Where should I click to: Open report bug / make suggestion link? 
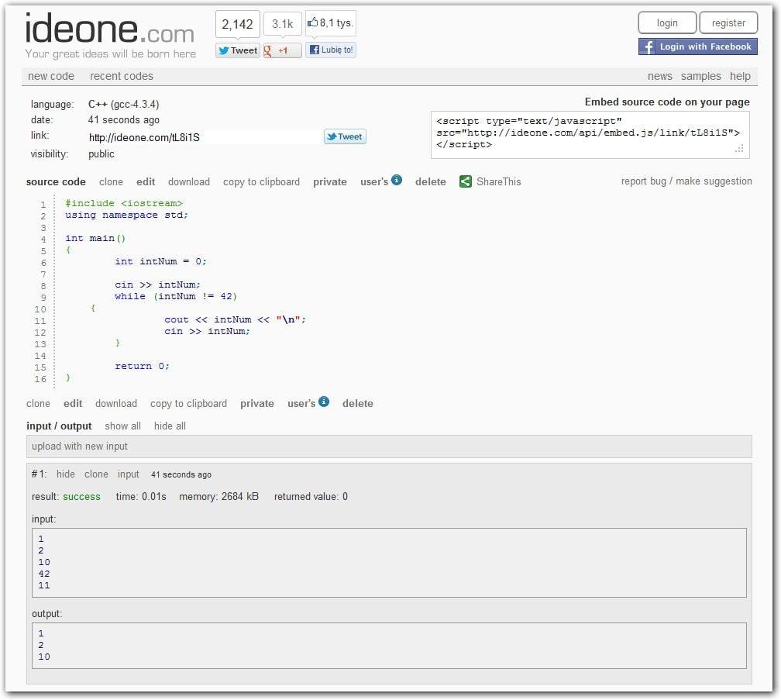(x=689, y=181)
